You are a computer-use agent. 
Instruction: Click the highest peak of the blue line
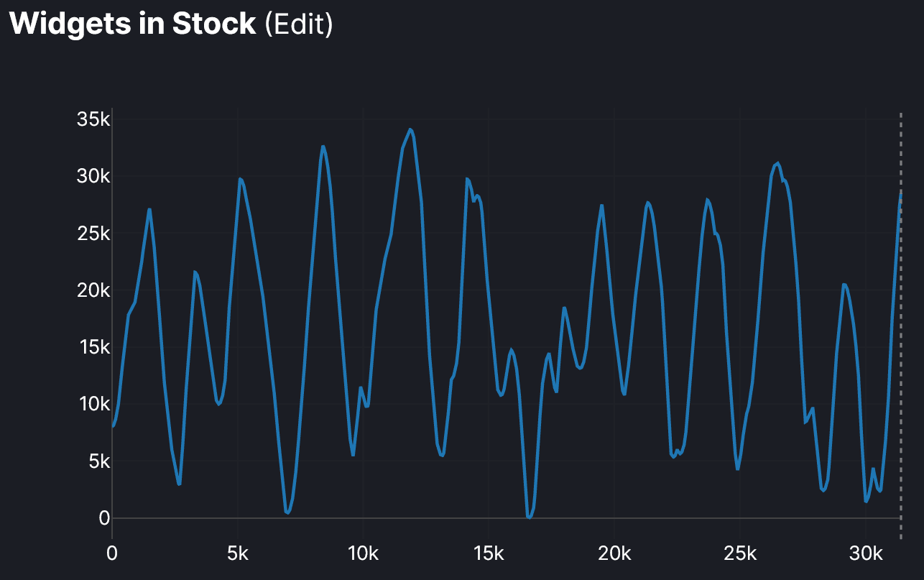410,130
